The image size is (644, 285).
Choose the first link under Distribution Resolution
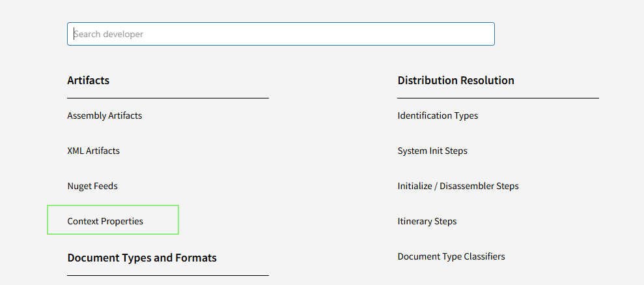click(438, 115)
